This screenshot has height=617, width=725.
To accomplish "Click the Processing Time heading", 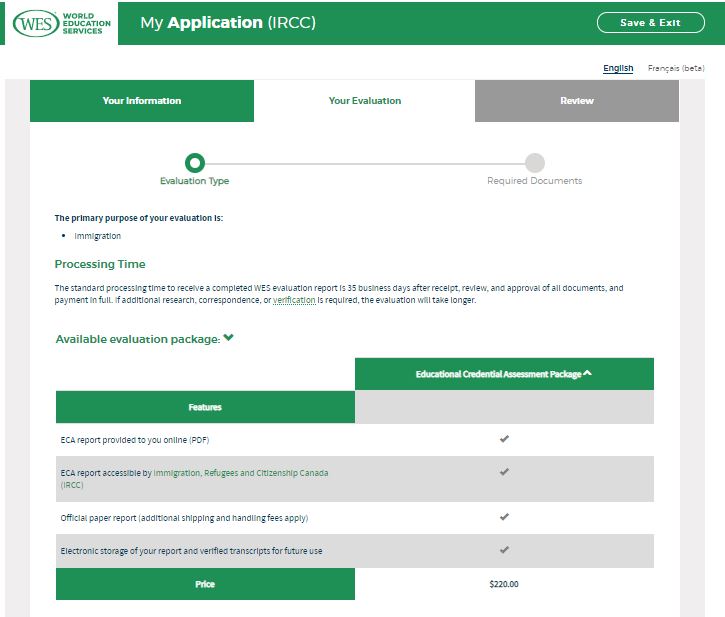I will [x=100, y=264].
